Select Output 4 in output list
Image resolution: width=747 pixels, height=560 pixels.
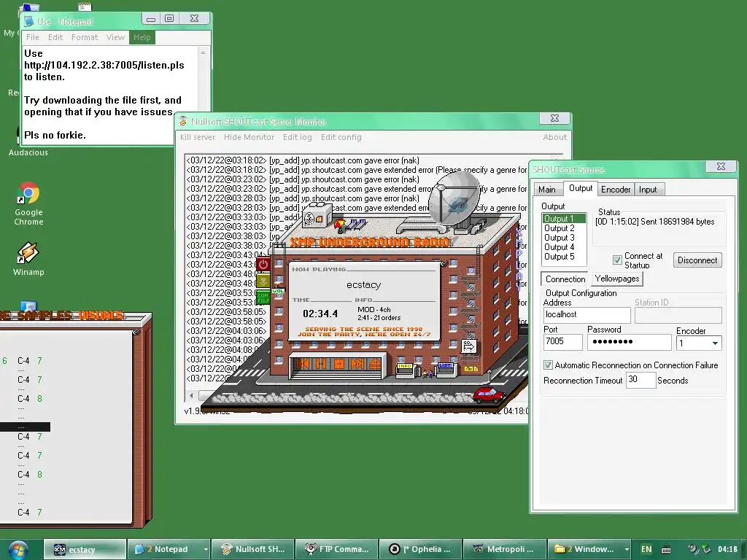564,247
